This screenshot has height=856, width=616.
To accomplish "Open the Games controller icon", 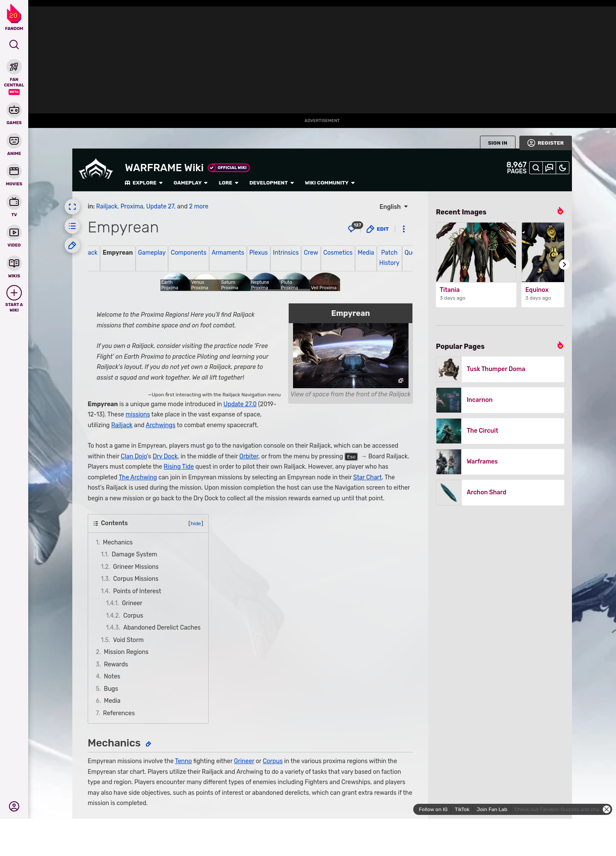I will [x=14, y=110].
